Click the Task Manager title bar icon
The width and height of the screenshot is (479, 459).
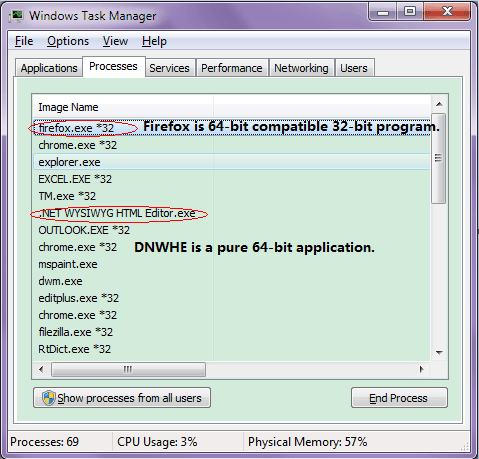pos(16,16)
